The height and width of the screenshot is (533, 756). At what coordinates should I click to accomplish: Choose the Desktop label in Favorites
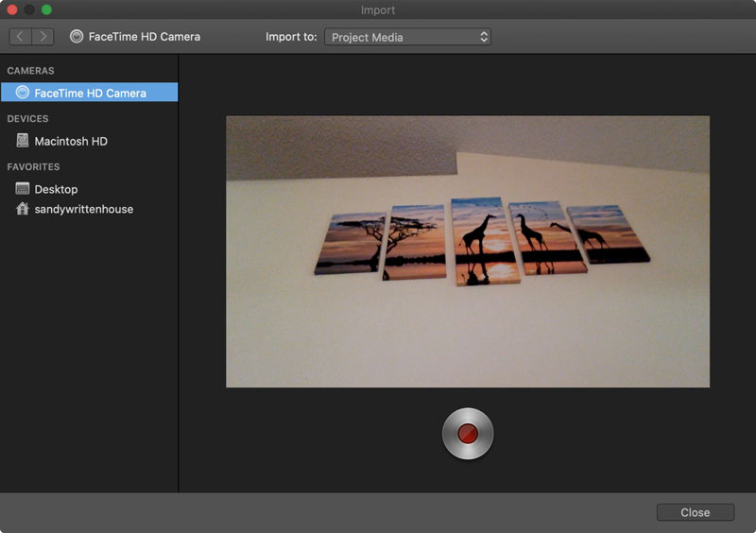point(56,189)
